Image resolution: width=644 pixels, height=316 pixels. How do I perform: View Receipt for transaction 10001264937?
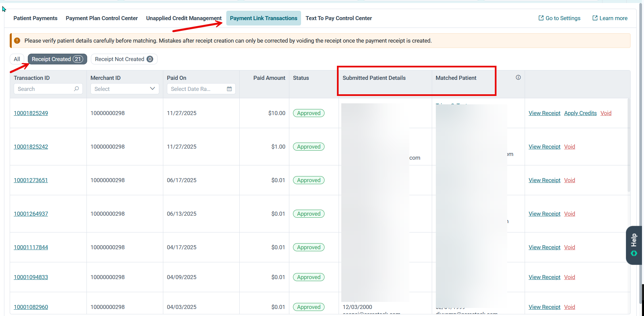click(544, 214)
